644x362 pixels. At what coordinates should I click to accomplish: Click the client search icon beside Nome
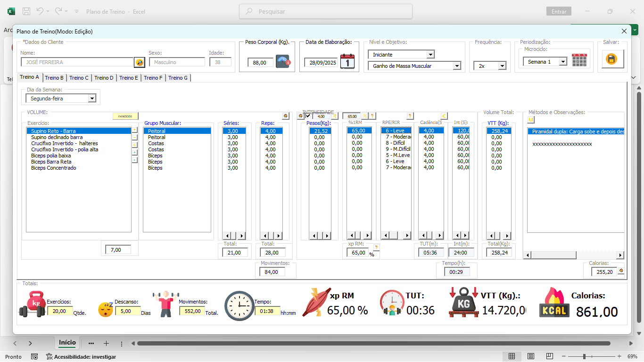(139, 62)
